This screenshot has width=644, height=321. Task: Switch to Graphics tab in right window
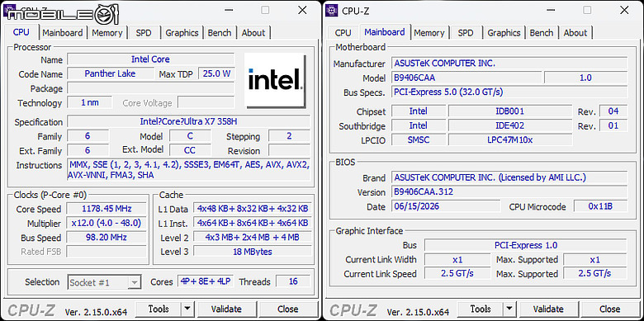pyautogui.click(x=504, y=32)
